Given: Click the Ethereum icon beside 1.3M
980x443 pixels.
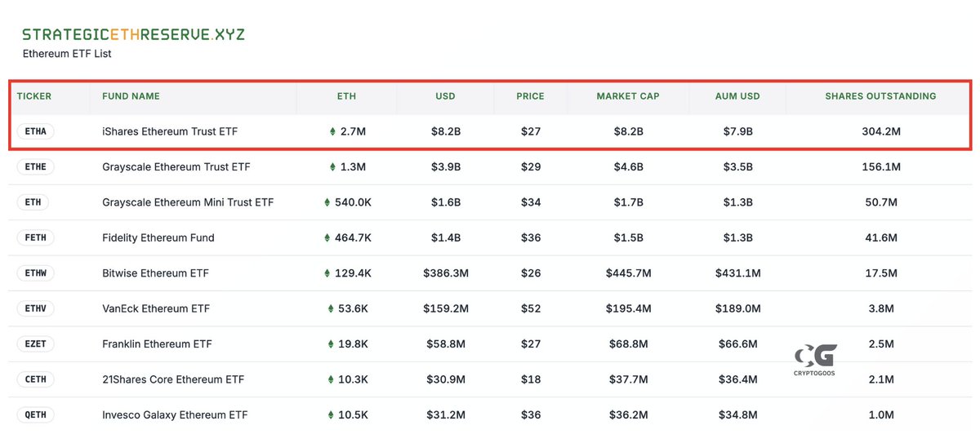Looking at the screenshot, I should click(332, 166).
